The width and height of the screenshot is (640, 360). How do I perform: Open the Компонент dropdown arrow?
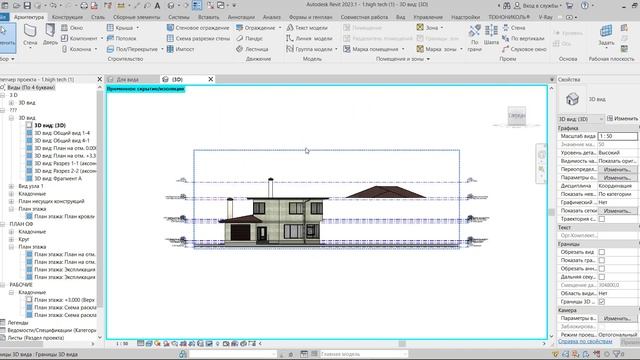102,38
